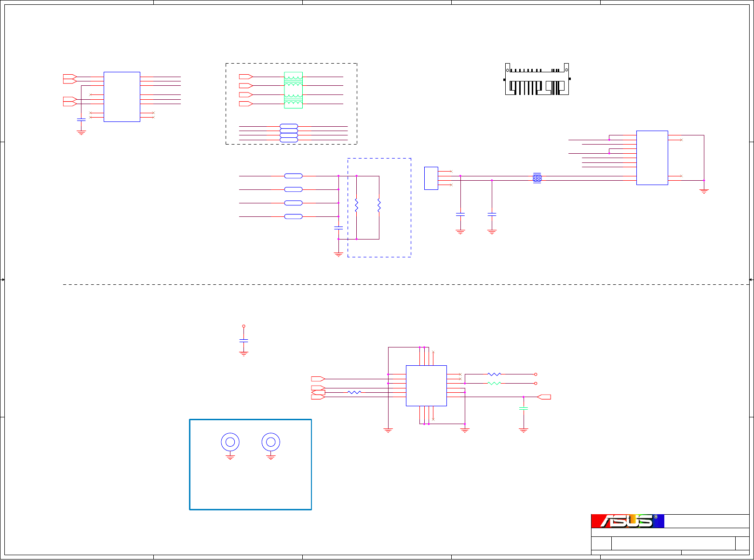The width and height of the screenshot is (754, 560).
Task: Click the green resistor symbol near the bottom IC
Action: tap(495, 383)
